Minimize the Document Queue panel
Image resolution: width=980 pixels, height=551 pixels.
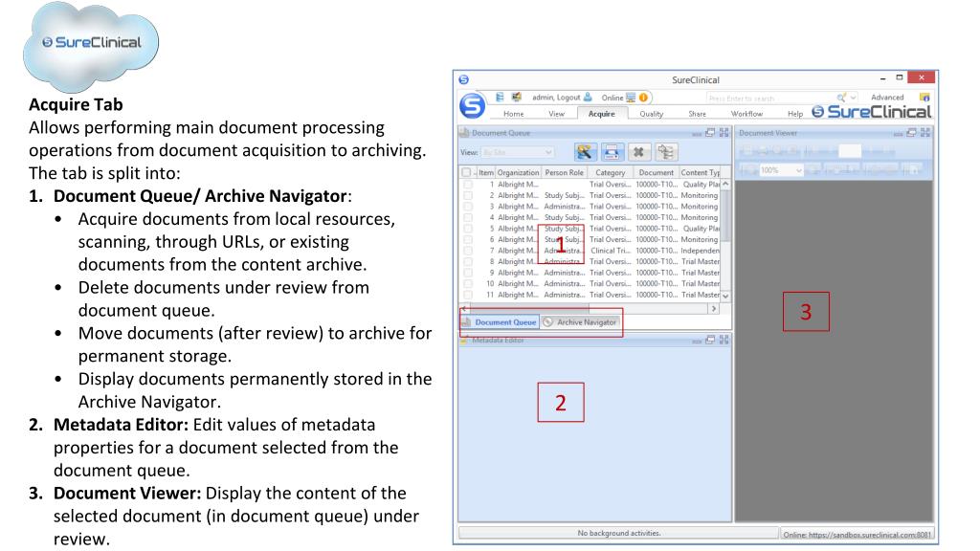697,133
